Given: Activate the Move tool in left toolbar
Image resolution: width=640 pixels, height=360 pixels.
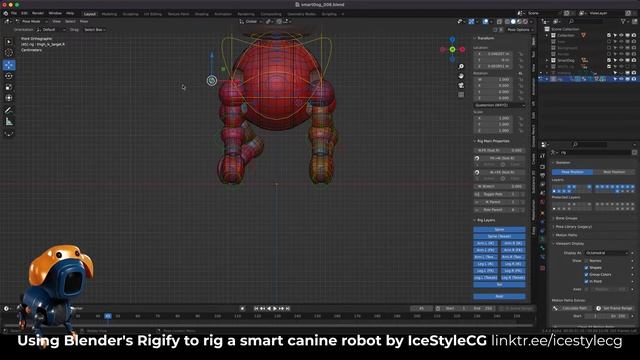Looking at the screenshot, I should coord(9,65).
